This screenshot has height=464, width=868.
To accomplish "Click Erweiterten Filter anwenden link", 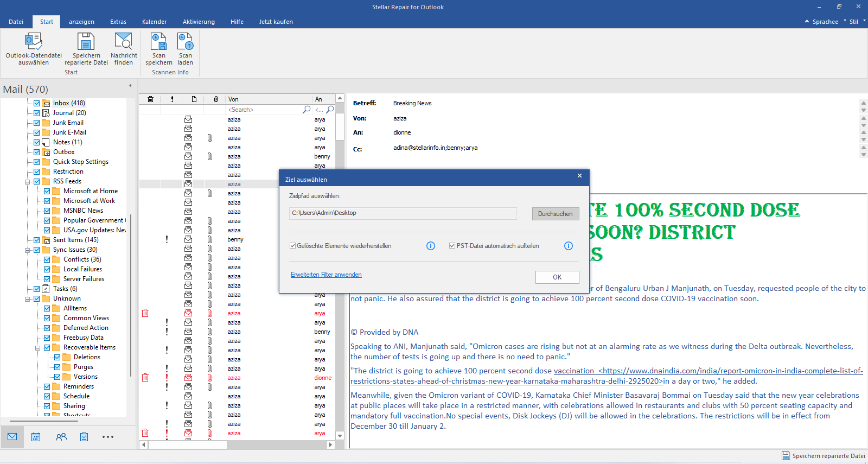I will [x=326, y=275].
